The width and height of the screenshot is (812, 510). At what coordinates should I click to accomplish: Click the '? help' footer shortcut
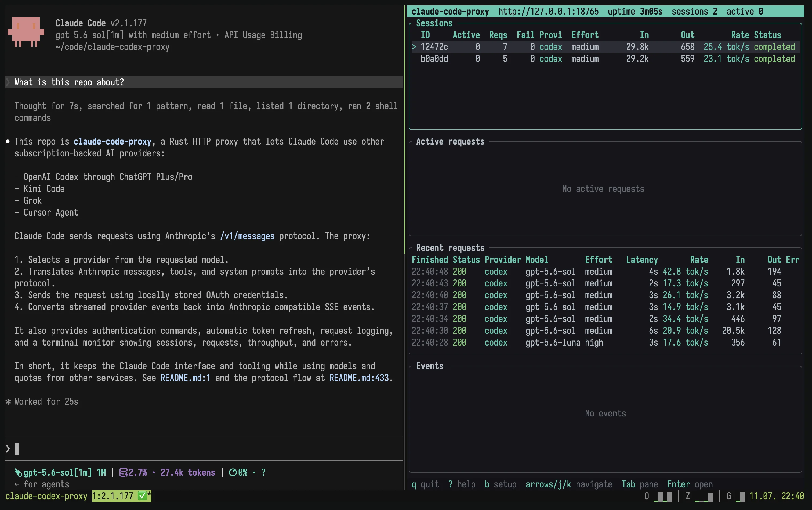pyautogui.click(x=461, y=484)
